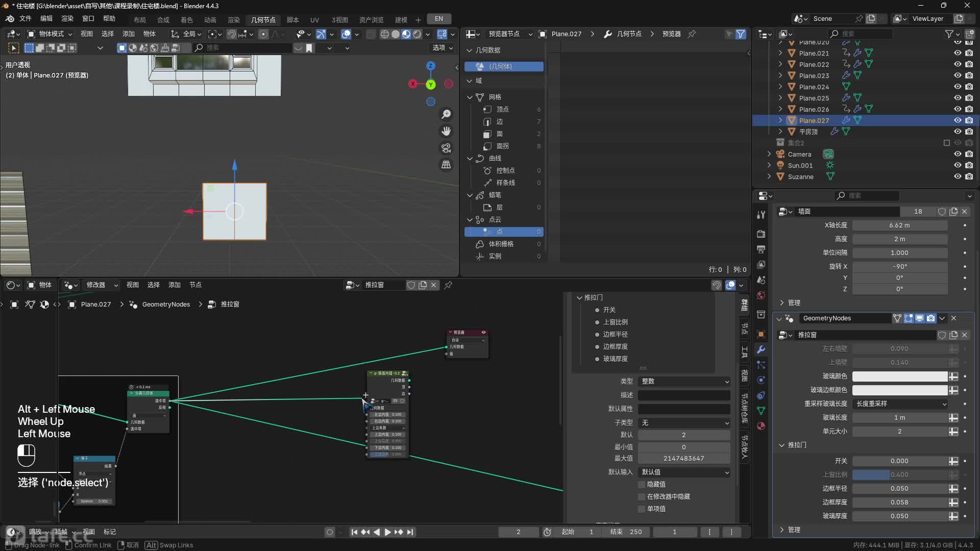Click the pin icon in node editor header
This screenshot has width=980, height=551.
point(448,285)
